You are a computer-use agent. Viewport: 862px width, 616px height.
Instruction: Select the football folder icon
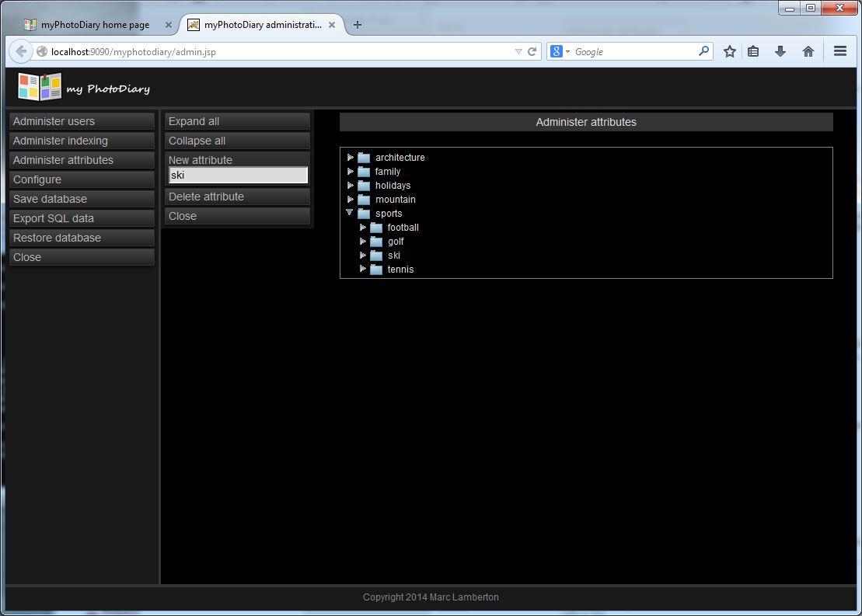(x=376, y=228)
